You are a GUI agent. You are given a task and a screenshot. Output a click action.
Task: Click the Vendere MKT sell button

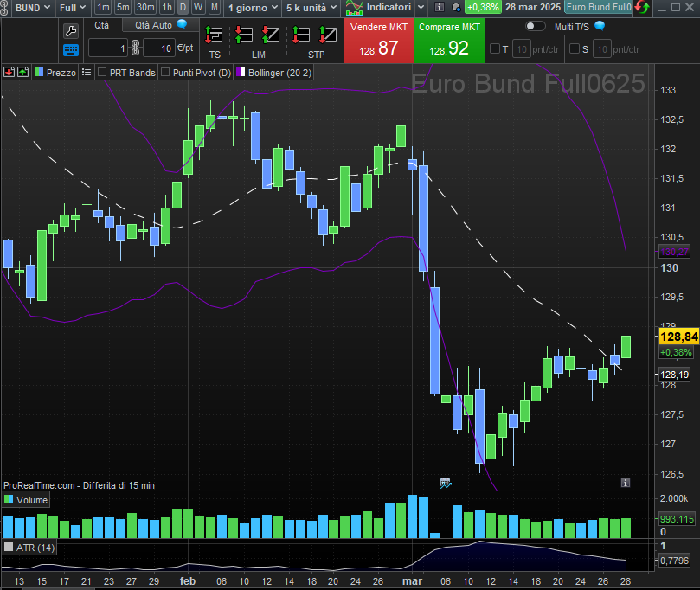378,42
